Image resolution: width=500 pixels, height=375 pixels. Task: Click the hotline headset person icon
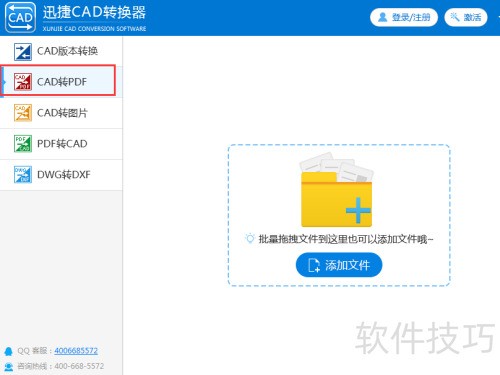[x=9, y=367]
